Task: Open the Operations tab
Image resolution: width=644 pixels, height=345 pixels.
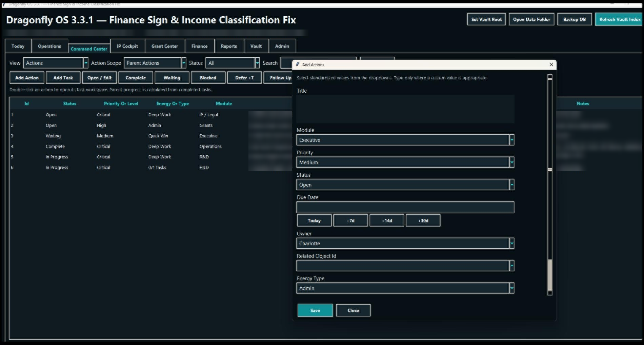Action: coord(49,46)
